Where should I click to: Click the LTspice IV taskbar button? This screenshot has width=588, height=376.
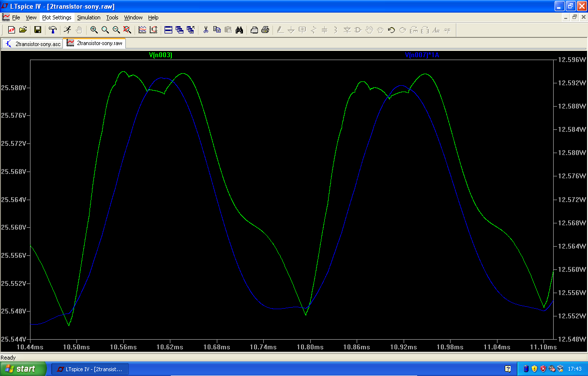[x=90, y=369]
